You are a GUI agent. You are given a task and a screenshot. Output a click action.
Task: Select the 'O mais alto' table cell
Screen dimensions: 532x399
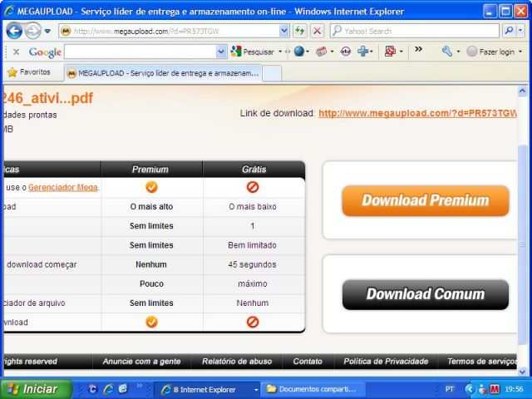coord(151,207)
